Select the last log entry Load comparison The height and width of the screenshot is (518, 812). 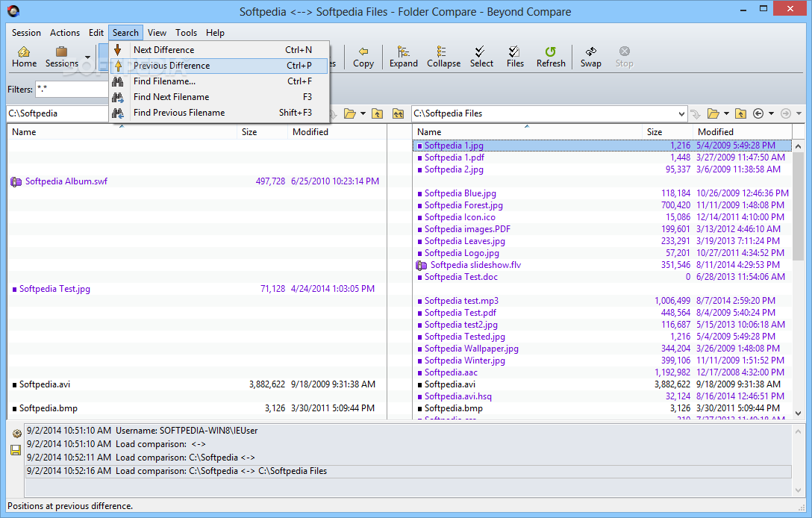[x=408, y=472]
